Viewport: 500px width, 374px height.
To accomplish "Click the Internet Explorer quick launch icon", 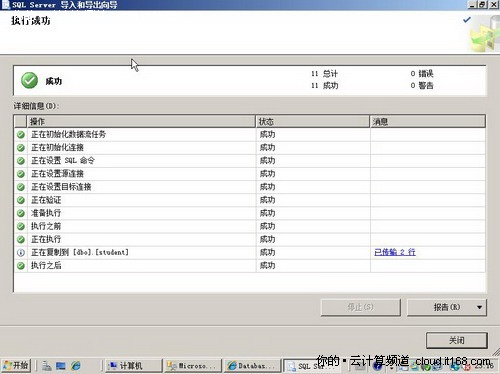I will tap(76, 366).
